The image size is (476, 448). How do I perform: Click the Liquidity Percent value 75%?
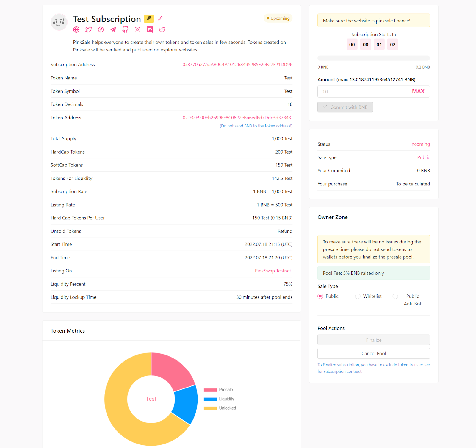pos(288,284)
